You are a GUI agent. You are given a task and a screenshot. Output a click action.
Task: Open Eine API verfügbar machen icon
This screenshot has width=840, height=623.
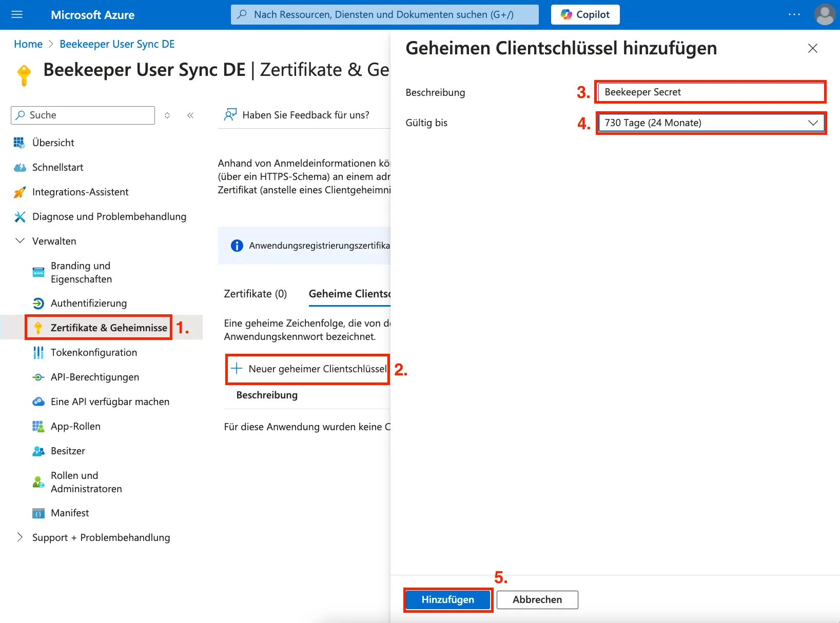[38, 402]
